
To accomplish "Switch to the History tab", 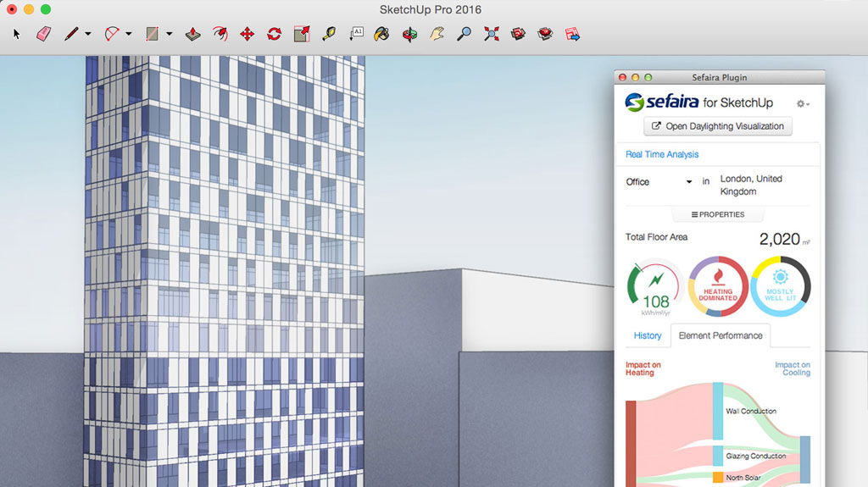I will tap(647, 335).
